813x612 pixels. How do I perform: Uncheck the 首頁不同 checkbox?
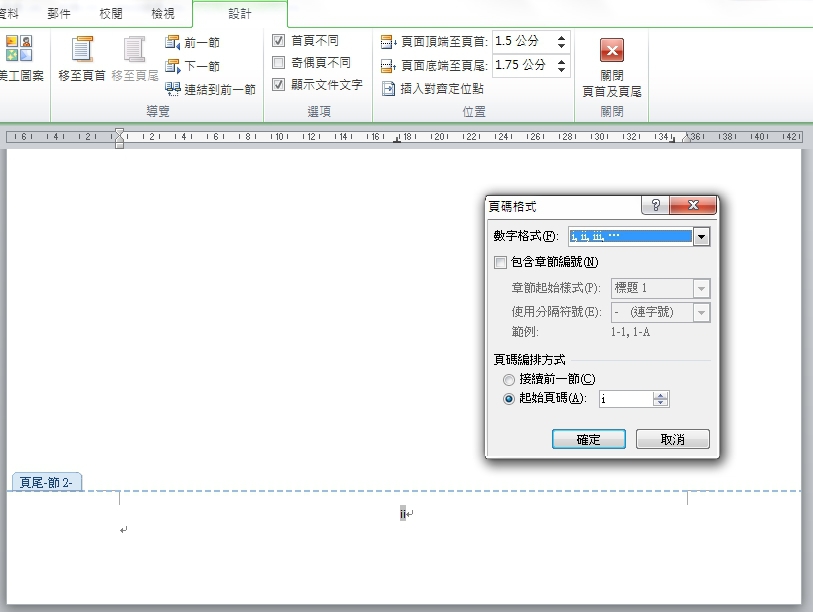coord(278,40)
